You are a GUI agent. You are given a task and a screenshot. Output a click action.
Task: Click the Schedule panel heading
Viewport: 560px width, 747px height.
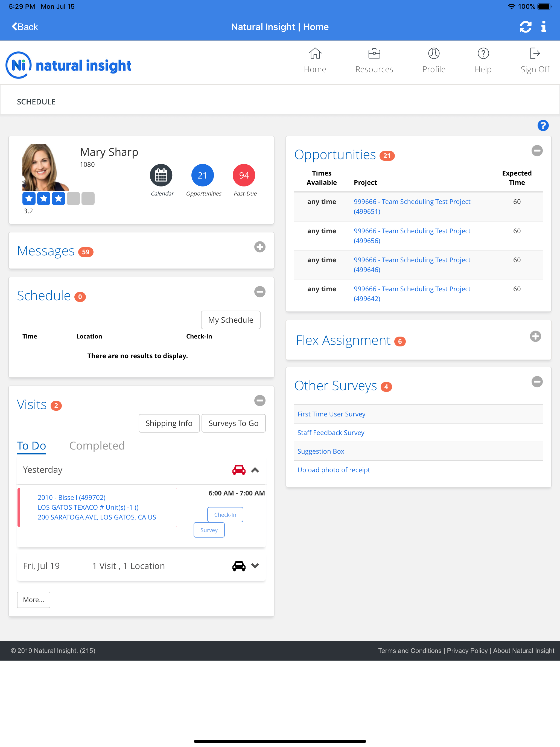click(43, 296)
